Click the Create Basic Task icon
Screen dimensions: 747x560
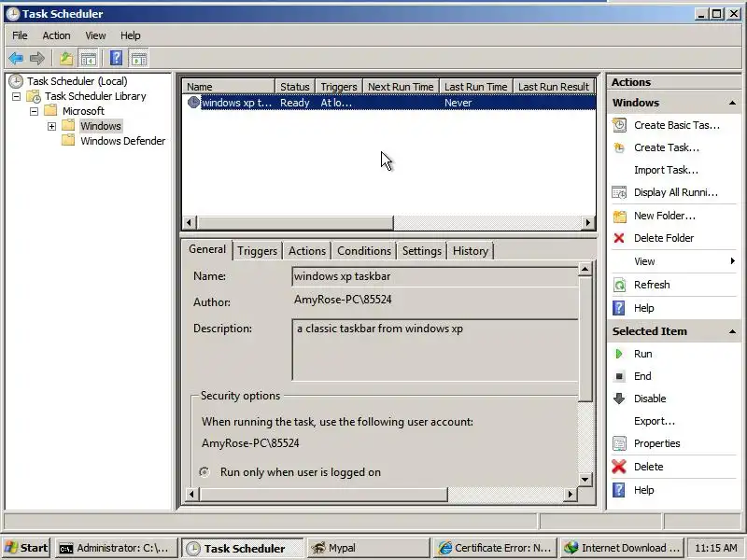point(619,125)
